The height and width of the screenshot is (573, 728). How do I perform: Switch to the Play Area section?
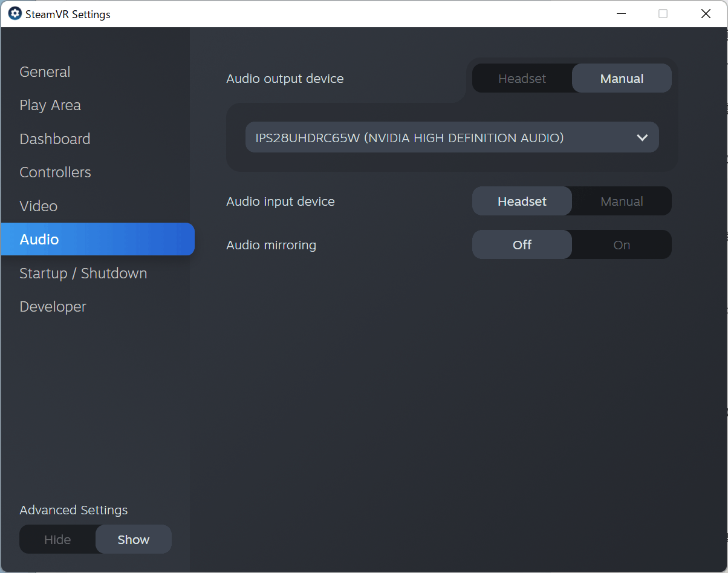coord(50,105)
